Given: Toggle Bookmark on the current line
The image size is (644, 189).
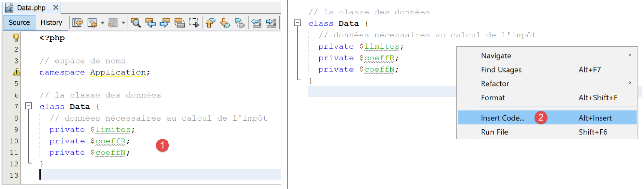Looking at the screenshot, I should coord(240,23).
